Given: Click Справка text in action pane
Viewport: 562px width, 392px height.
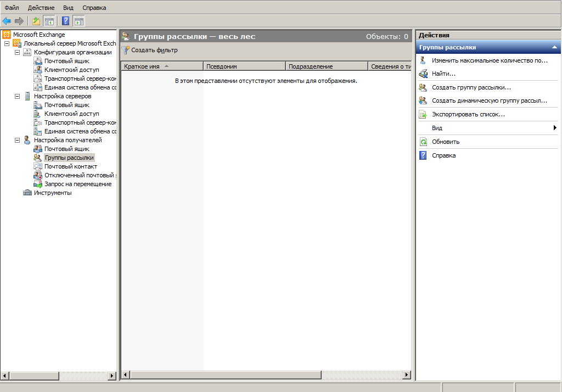Looking at the screenshot, I should pos(443,155).
